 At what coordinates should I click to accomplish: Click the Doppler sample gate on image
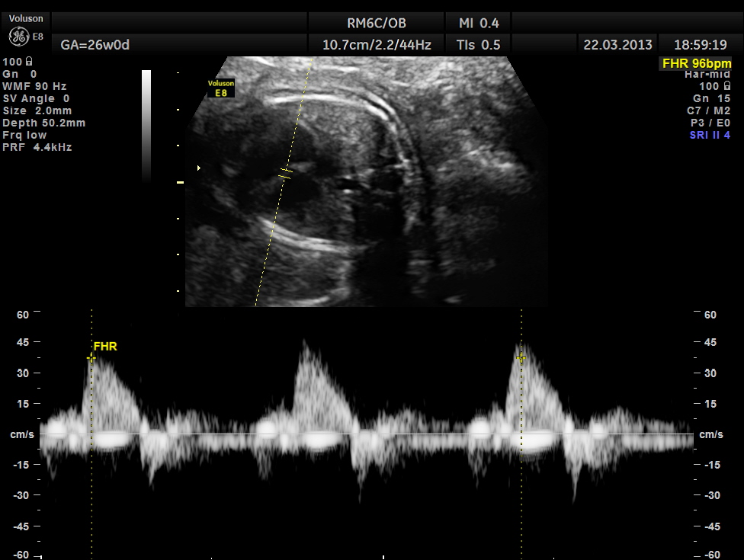click(x=284, y=175)
